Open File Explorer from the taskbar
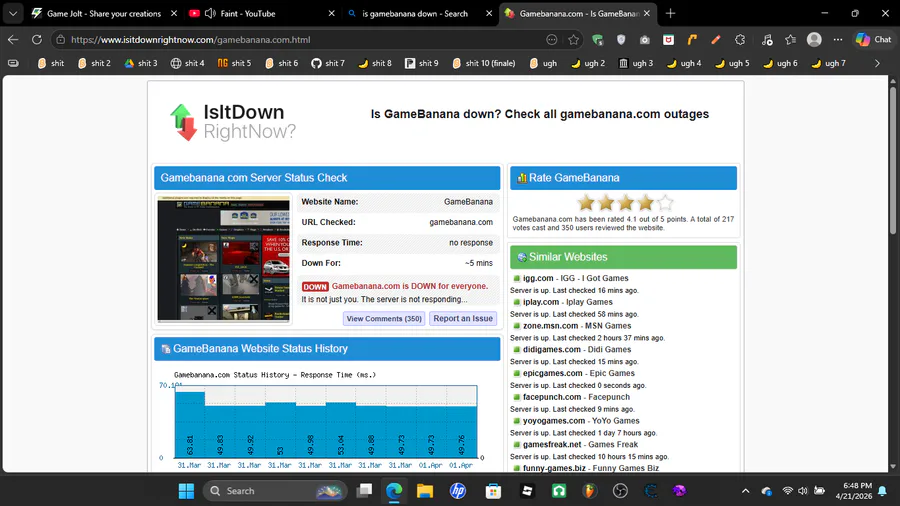 pyautogui.click(x=425, y=491)
